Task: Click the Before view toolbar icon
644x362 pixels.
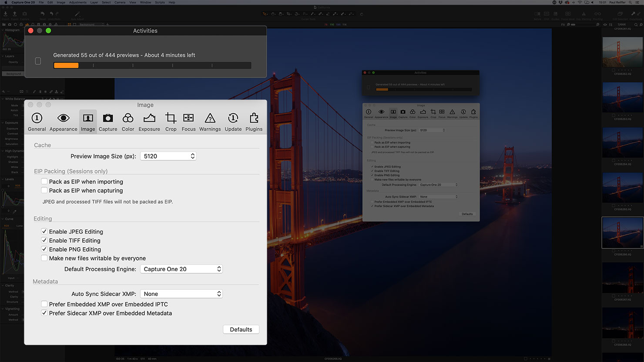Action: 537,15
